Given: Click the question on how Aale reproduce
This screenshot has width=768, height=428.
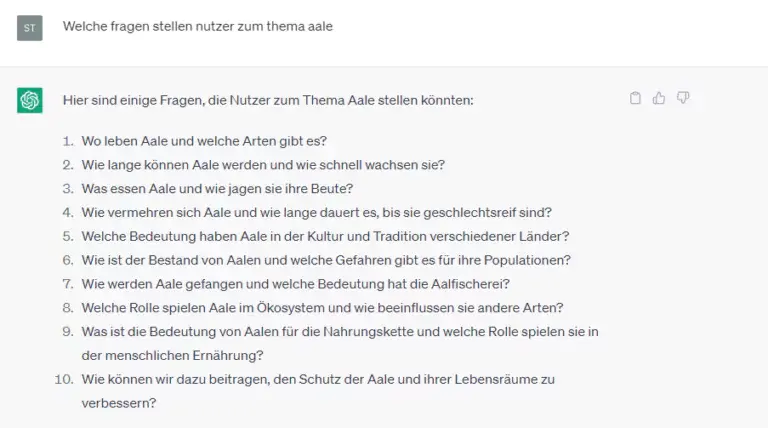Looking at the screenshot, I should coord(316,212).
